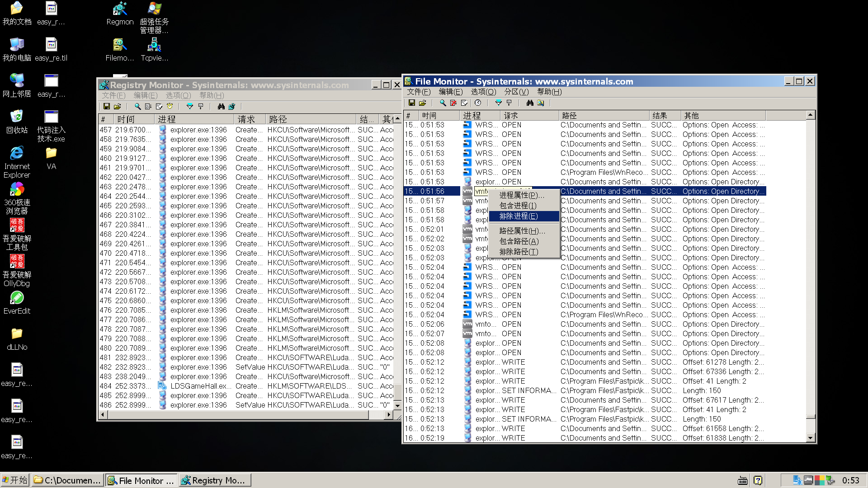
Task: Select File Monitor row at 0:52:19
Action: [x=585, y=438]
